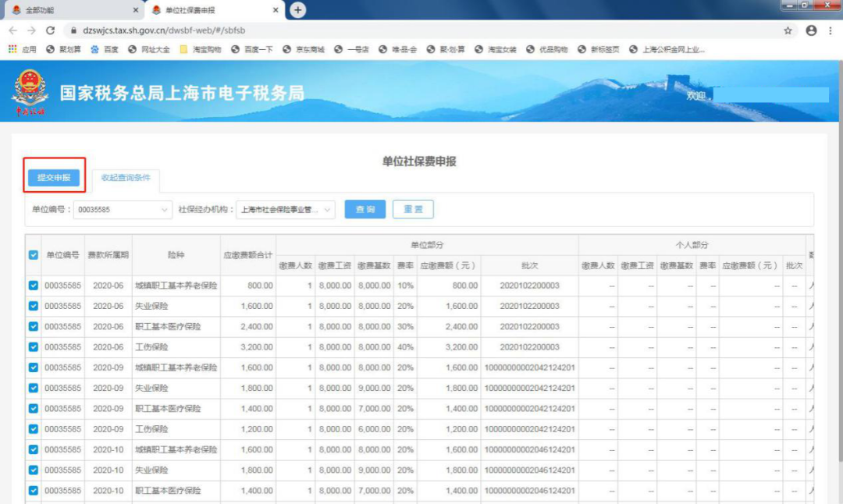Click the 3,200.00 total in 工伤保险 2020-06 row
Image resolution: width=843 pixels, height=504 pixels.
point(257,347)
